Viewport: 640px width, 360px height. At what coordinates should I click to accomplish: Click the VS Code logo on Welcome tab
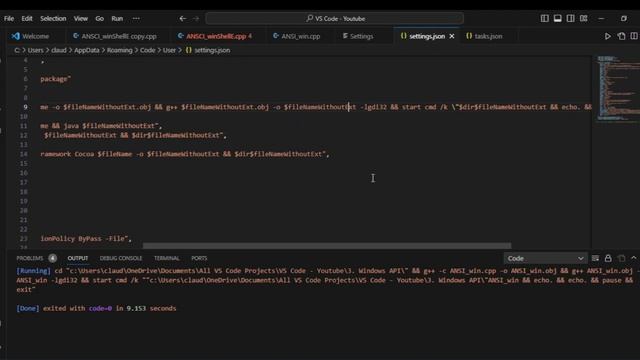[x=16, y=36]
